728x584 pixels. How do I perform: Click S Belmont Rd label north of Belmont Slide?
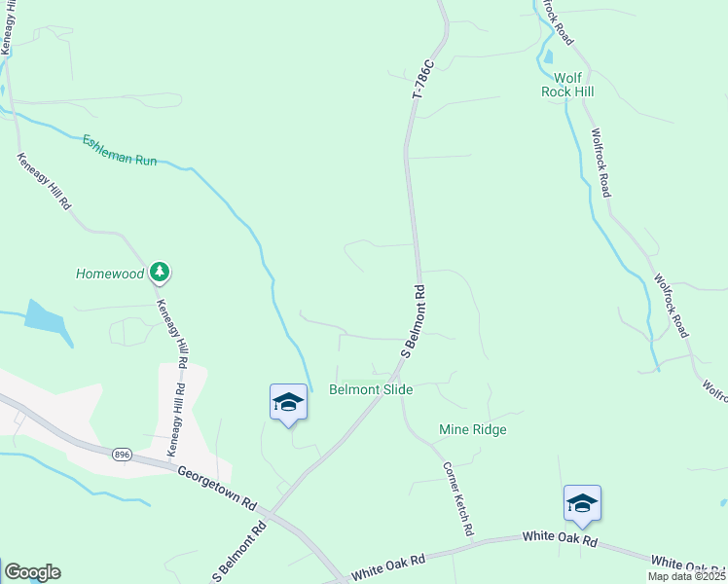(414, 322)
